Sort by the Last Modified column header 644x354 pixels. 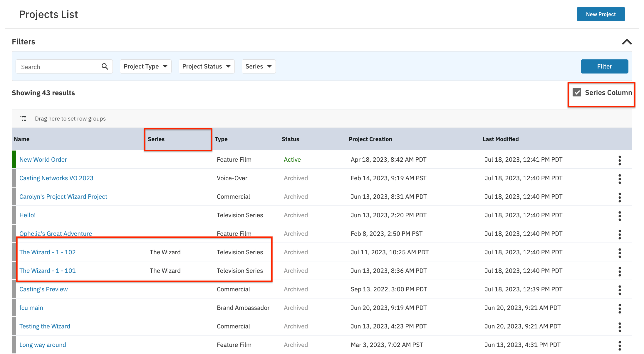pyautogui.click(x=501, y=139)
